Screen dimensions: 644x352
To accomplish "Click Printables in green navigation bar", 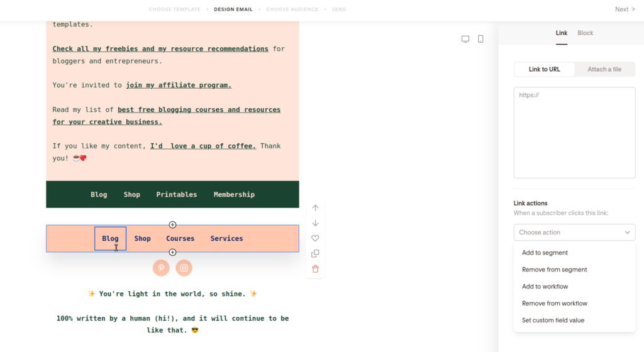I will pos(176,194).
